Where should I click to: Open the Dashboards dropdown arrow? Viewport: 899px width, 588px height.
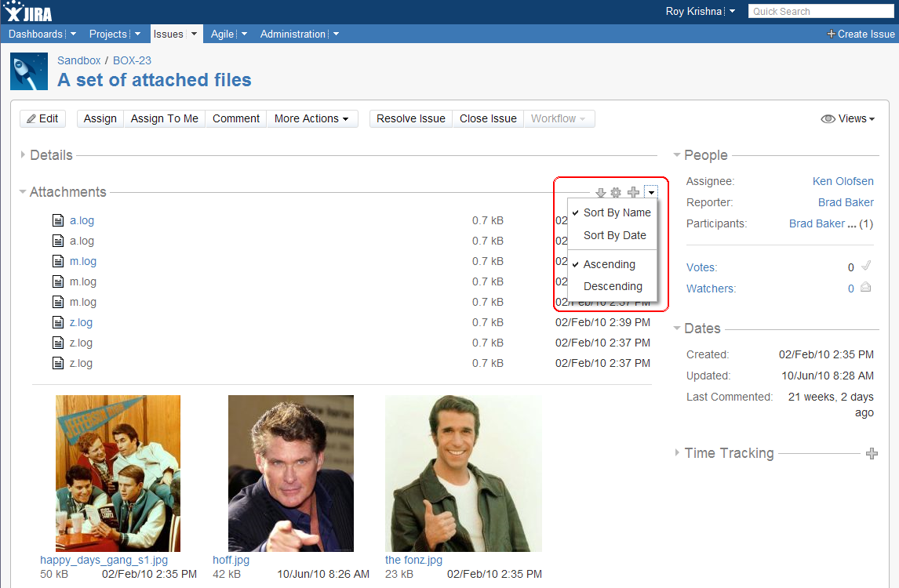(x=74, y=34)
